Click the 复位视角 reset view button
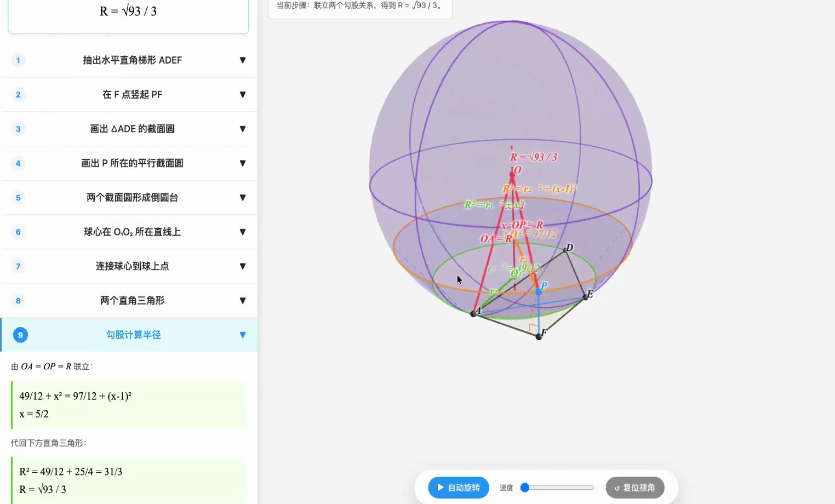 point(635,488)
